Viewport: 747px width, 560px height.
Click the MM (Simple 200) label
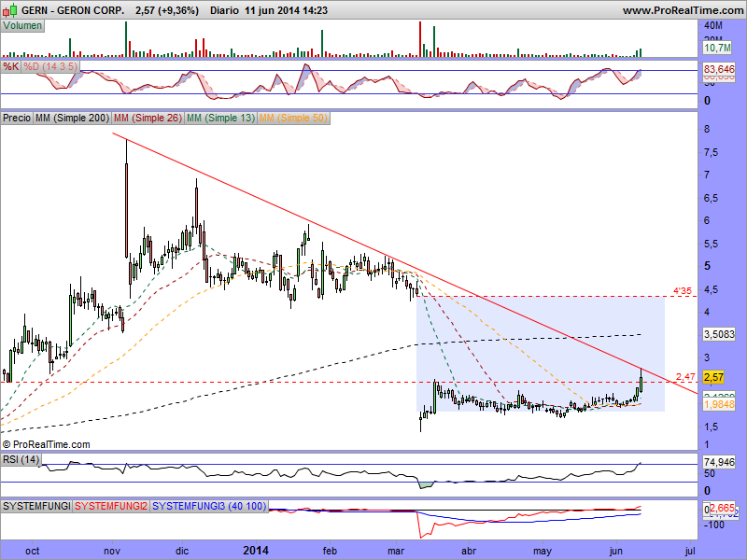pos(72,118)
